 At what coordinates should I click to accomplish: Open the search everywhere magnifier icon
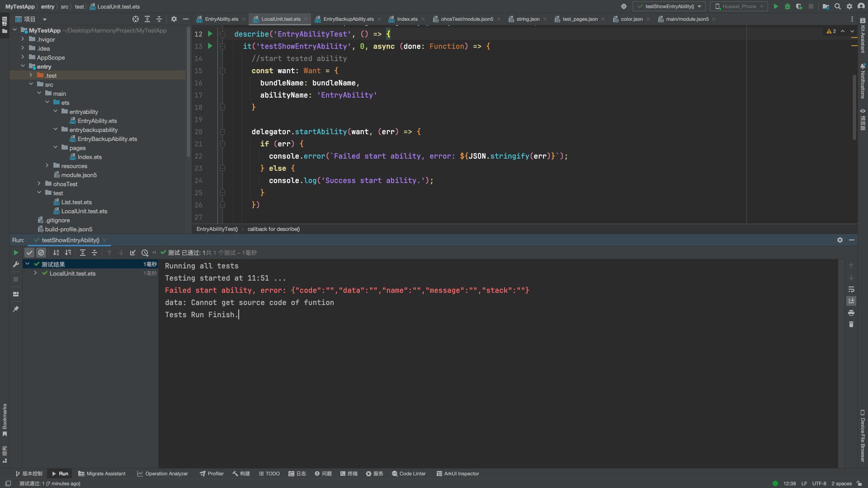click(838, 6)
